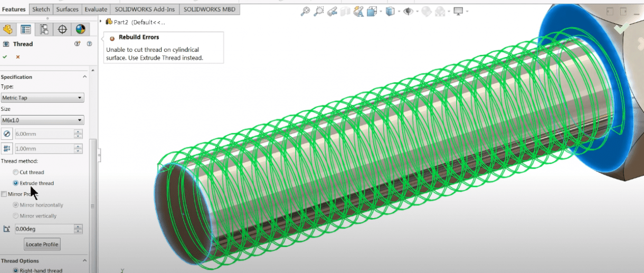Click the question mark help icon of Thread
The image size is (644, 273).
tap(89, 44)
